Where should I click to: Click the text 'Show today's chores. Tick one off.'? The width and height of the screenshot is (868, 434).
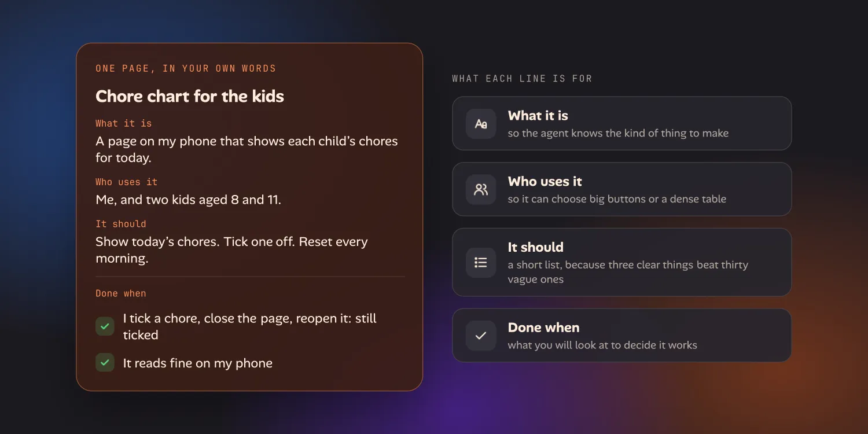coord(196,241)
